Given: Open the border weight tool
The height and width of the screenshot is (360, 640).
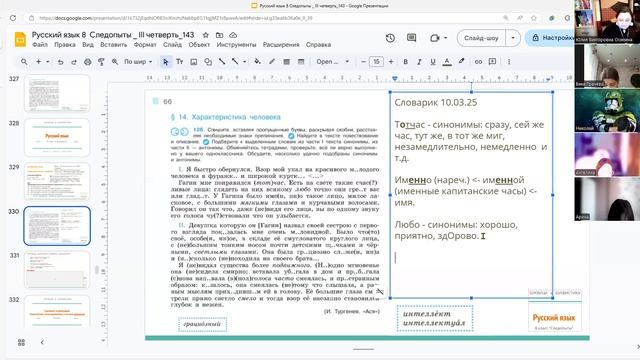Looking at the screenshot, I should [287, 62].
